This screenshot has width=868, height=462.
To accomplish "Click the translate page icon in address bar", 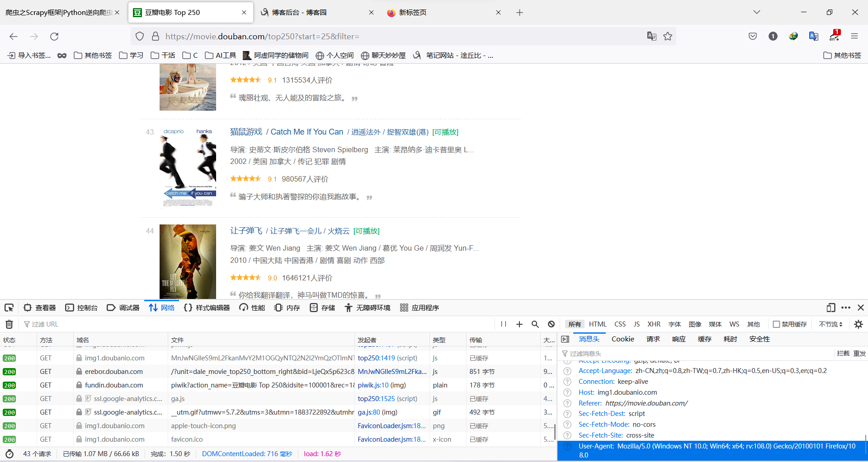I will point(651,36).
